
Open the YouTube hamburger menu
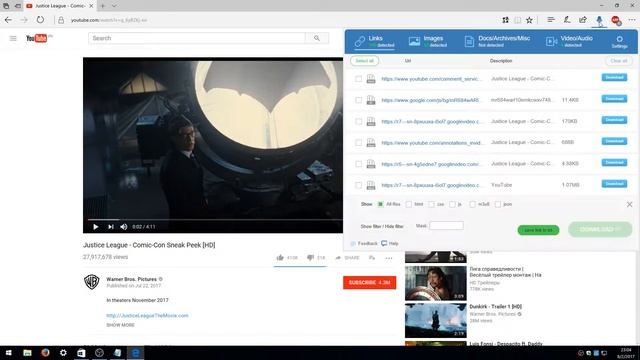coord(13,38)
